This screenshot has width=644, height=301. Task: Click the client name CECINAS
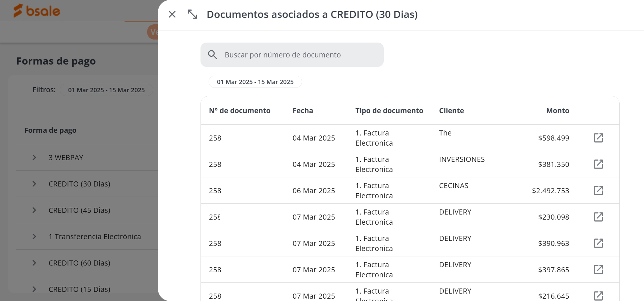454,185
